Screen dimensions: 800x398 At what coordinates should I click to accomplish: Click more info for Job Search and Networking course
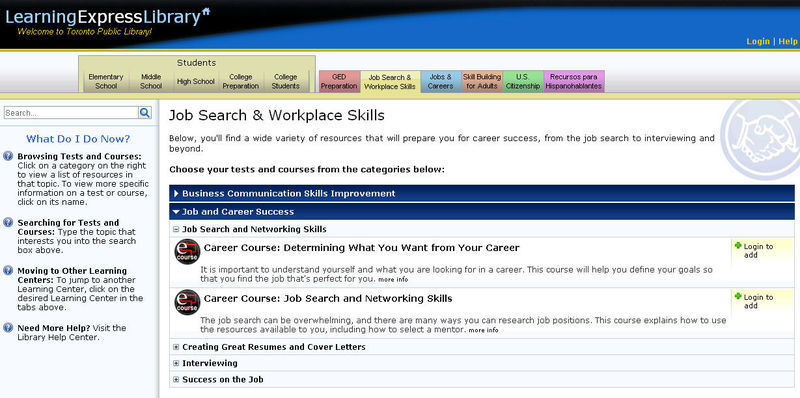click(483, 330)
